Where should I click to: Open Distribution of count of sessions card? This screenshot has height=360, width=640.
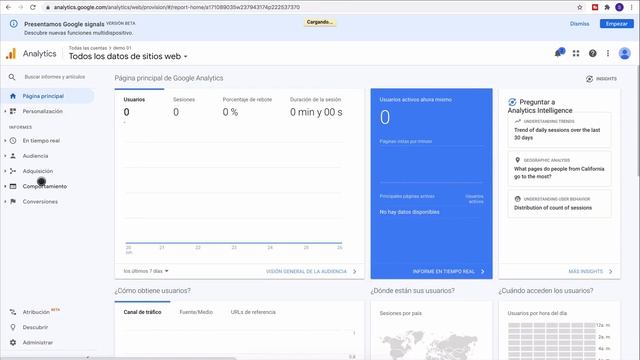[x=559, y=204]
